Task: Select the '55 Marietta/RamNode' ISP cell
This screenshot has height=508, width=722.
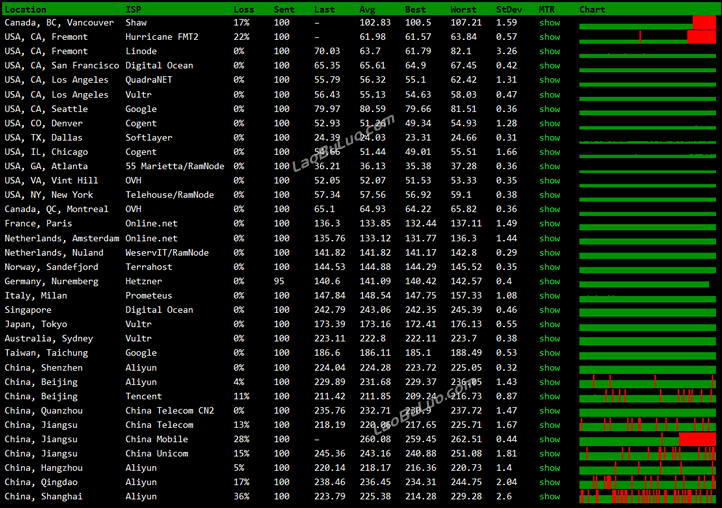Action: 175,166
